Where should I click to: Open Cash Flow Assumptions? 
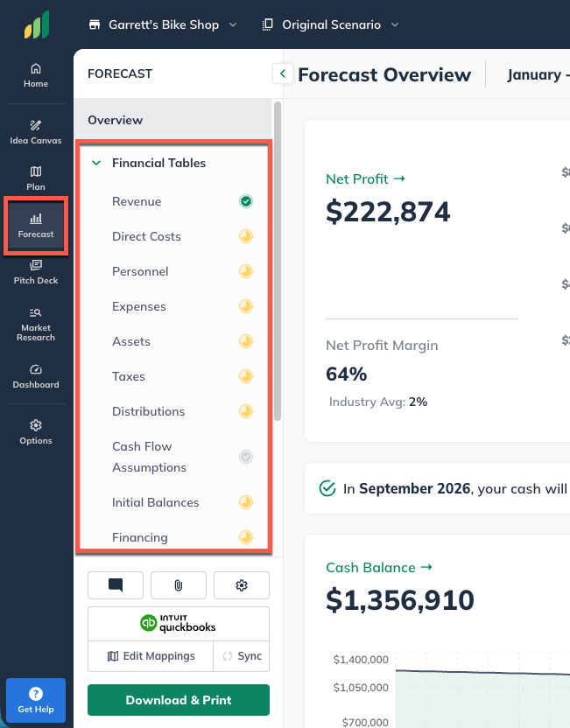149,457
